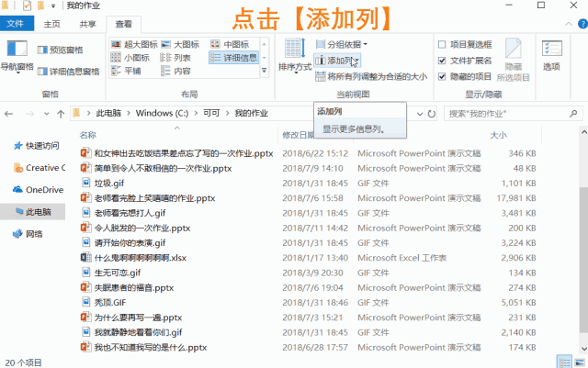Select This PC in sidebar

pyautogui.click(x=33, y=212)
